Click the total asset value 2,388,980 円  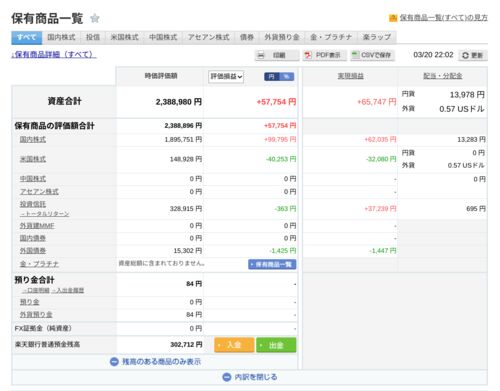[x=179, y=102]
